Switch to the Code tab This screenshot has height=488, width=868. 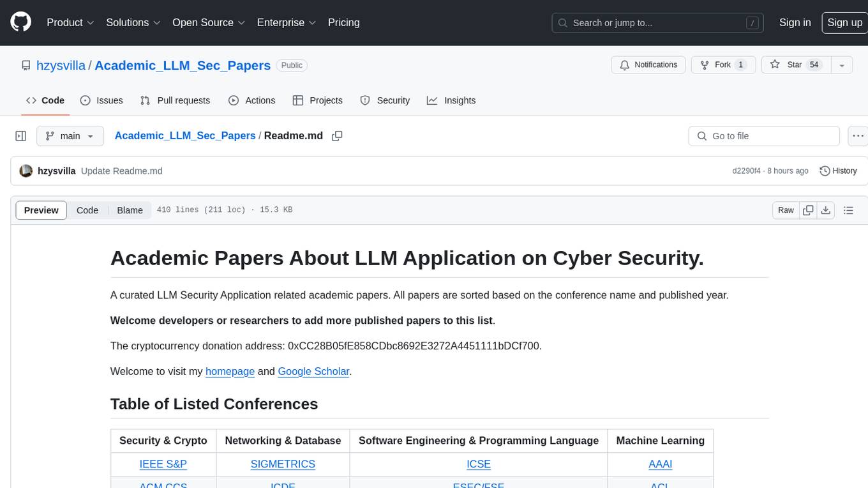(45, 100)
